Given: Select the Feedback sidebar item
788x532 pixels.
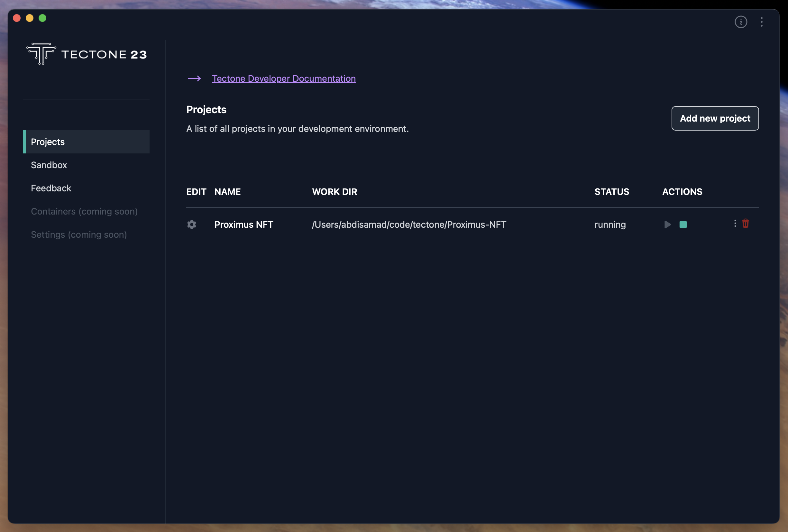Looking at the screenshot, I should 50,188.
